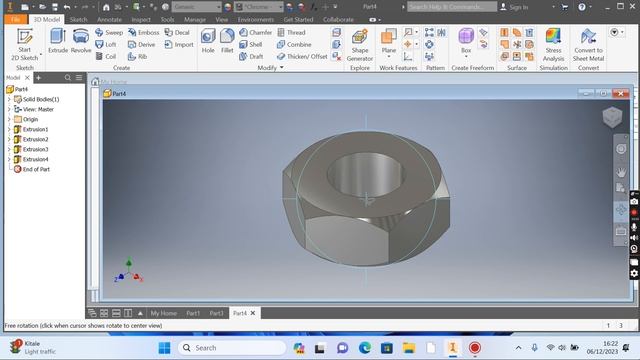Open the Tools ribbon tab
The image size is (640, 360).
(167, 19)
